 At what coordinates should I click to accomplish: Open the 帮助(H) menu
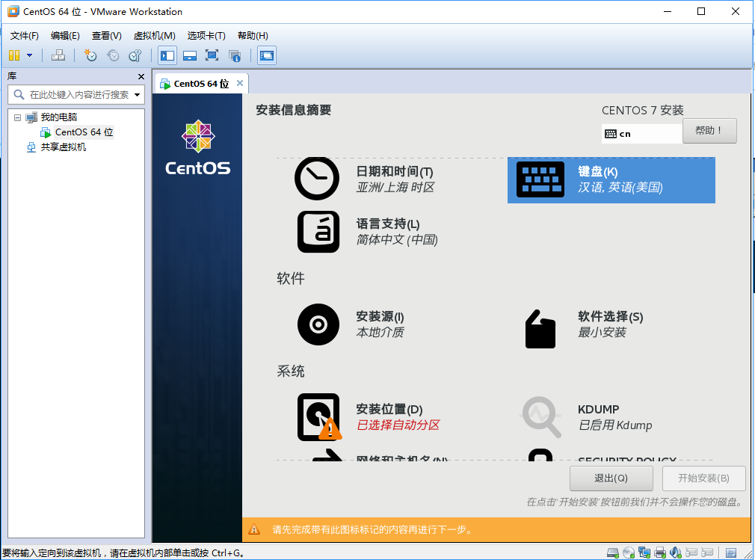tap(253, 36)
